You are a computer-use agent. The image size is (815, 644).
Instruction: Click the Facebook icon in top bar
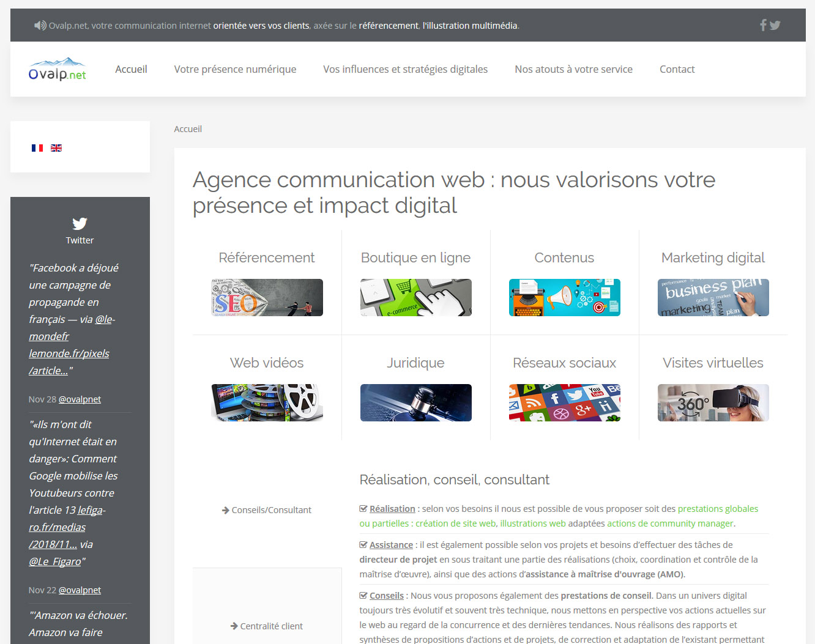tap(763, 25)
